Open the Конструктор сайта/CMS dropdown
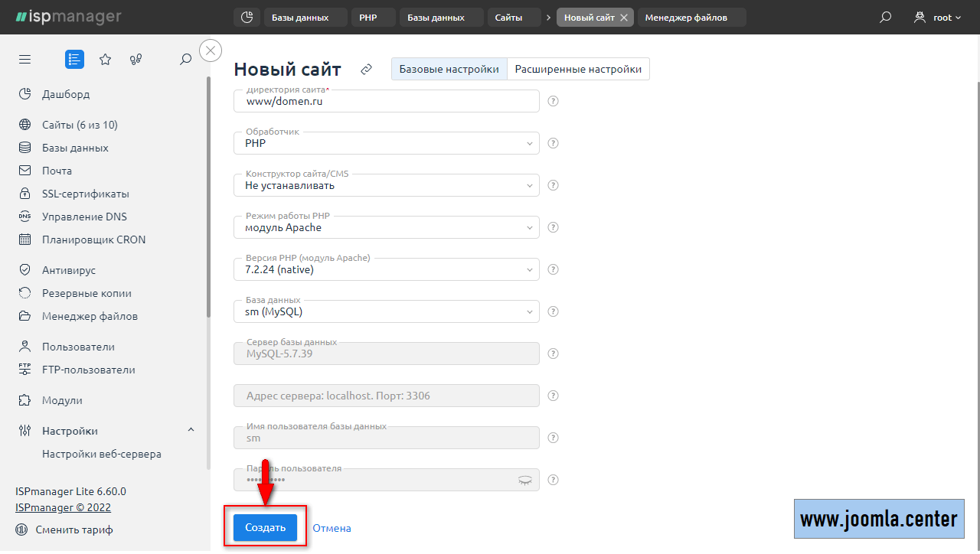Image resolution: width=980 pixels, height=554 pixels. pos(386,185)
